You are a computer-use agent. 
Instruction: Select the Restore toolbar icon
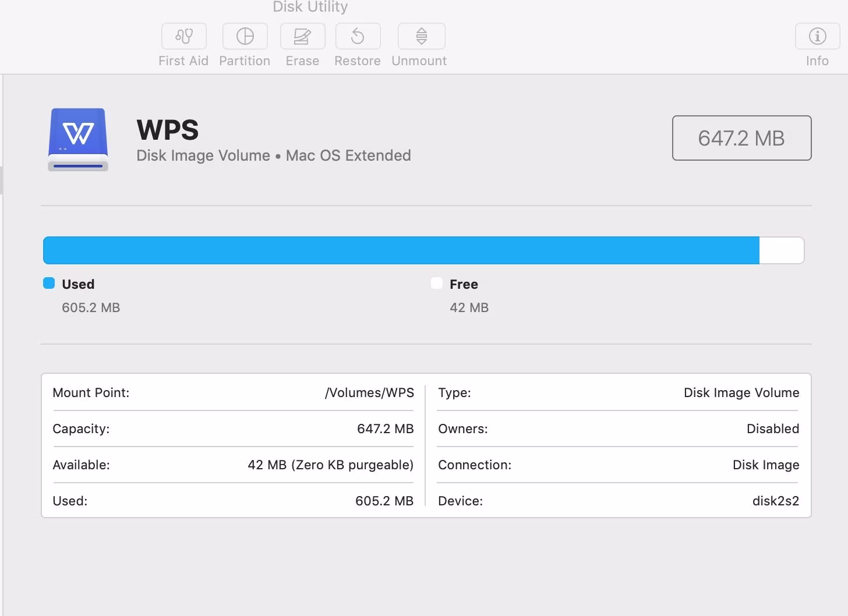(x=358, y=37)
